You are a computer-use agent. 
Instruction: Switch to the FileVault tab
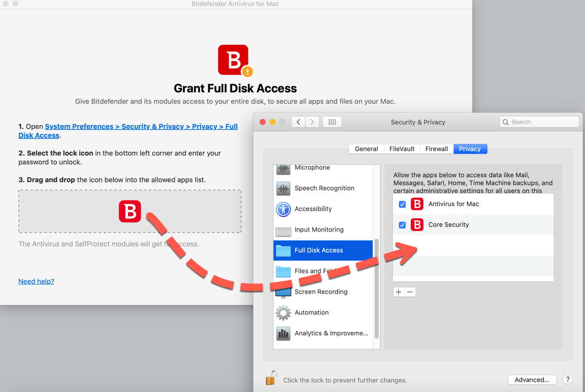(401, 148)
